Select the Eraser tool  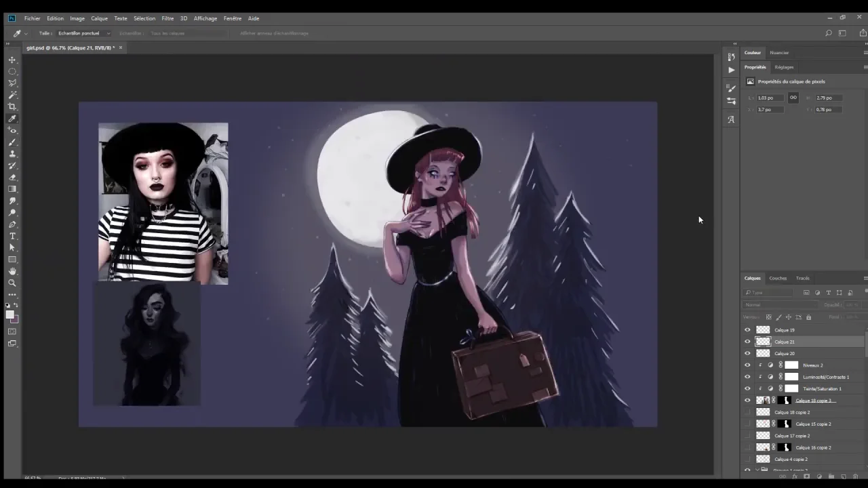pyautogui.click(x=12, y=178)
